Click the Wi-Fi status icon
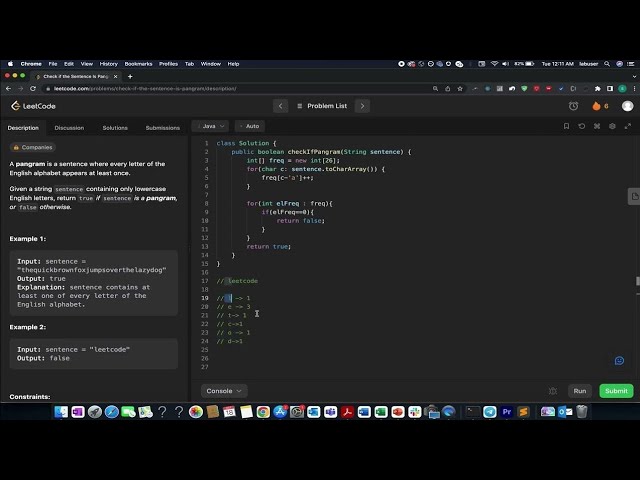 coord(494,64)
